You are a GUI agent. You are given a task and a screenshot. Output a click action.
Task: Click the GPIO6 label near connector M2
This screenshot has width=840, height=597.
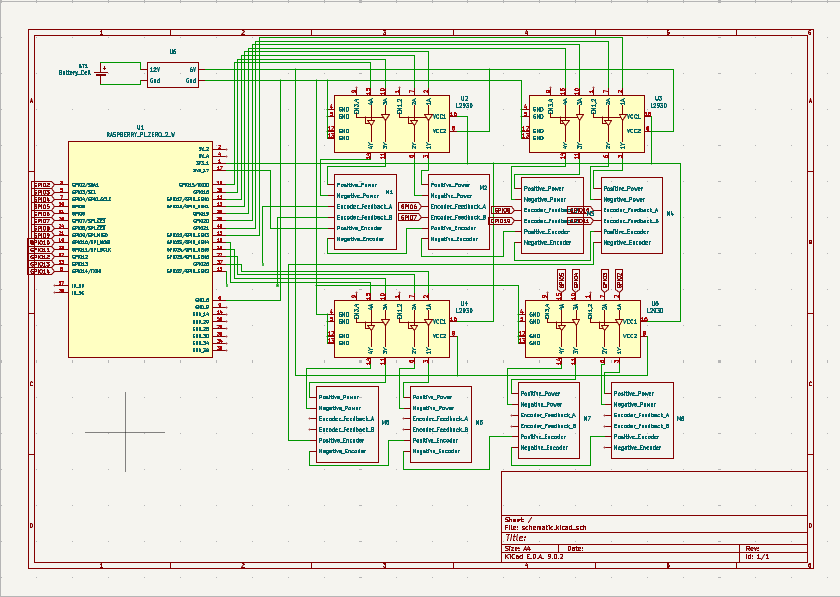pos(408,208)
